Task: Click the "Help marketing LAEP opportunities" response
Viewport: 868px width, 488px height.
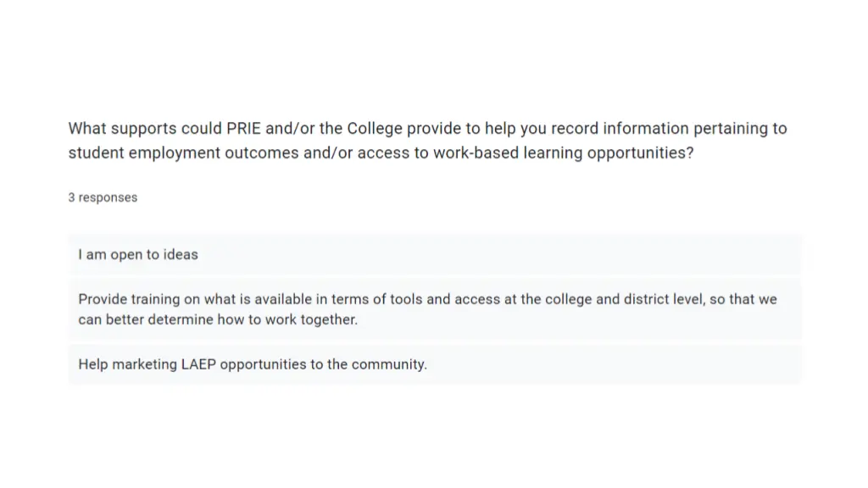Action: click(435, 364)
